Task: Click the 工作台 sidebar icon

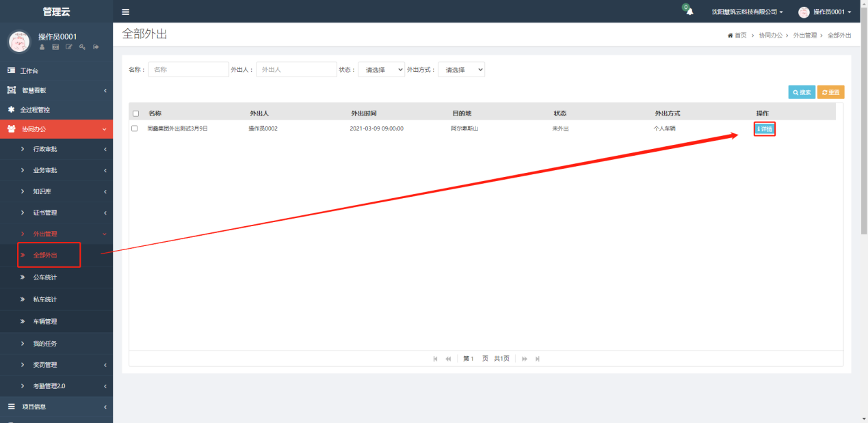Action: [11, 70]
